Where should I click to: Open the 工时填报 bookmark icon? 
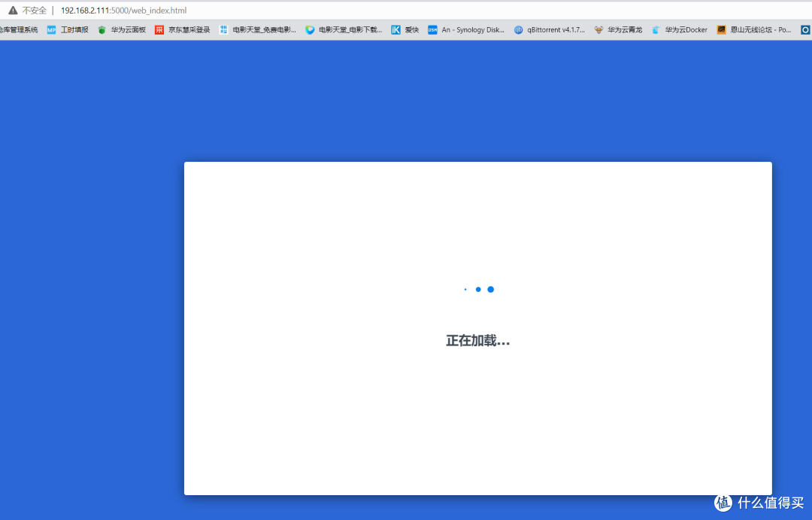(x=51, y=30)
